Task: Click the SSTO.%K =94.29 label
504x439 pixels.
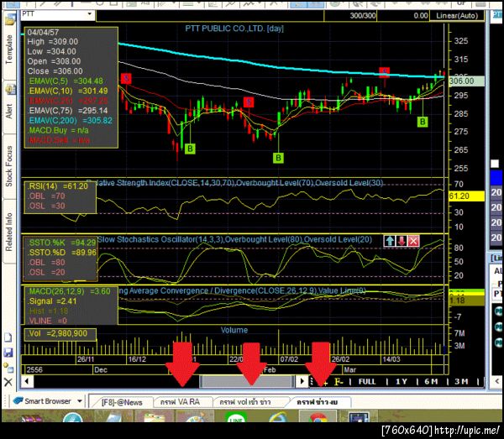Action: click(x=62, y=243)
